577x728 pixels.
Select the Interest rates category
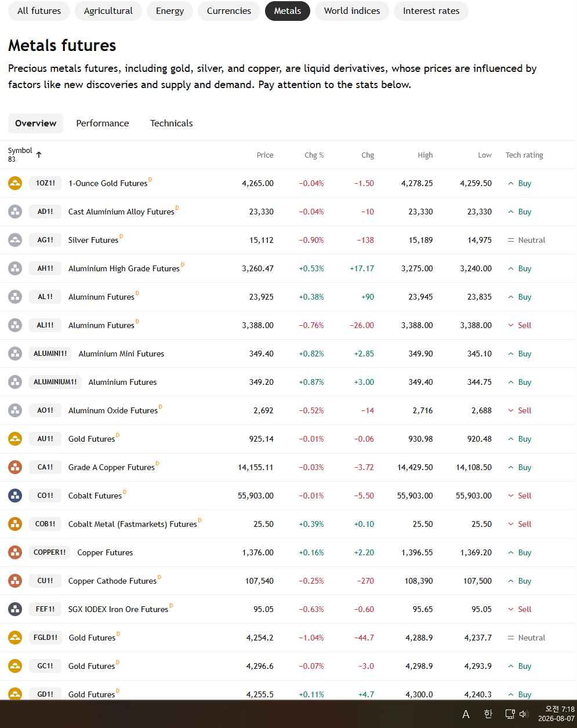pos(431,11)
